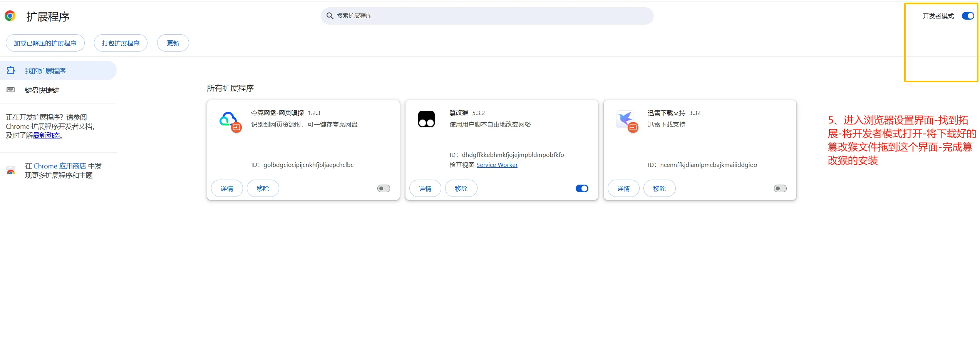Click the 打包扩展程序 button
980x350 pixels.
pos(121,43)
